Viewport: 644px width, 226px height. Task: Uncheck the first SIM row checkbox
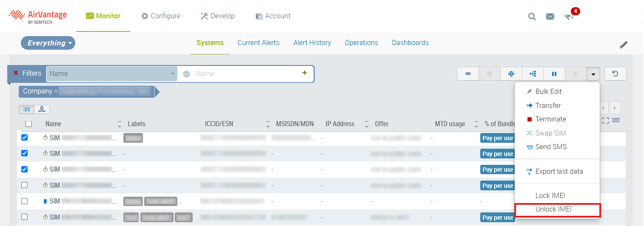pyautogui.click(x=25, y=138)
